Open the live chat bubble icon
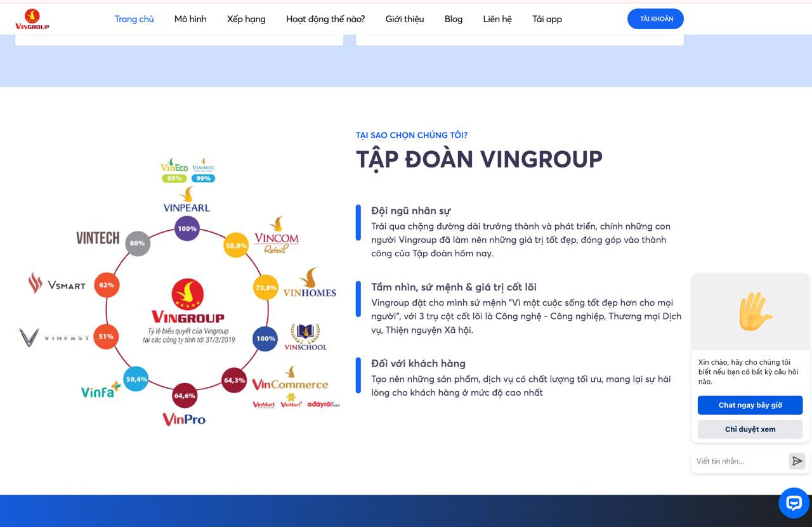Screen dimensions: 812x527 click(x=794, y=503)
